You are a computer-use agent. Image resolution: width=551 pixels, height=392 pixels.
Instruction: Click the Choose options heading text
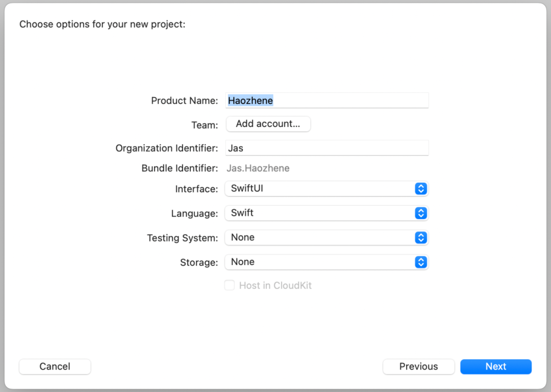point(102,24)
